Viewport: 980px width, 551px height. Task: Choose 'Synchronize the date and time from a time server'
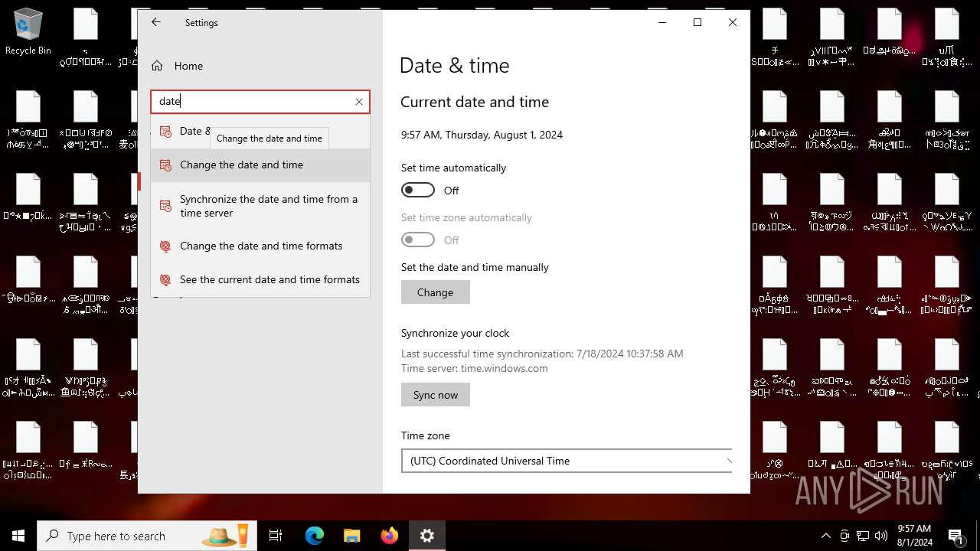click(x=260, y=206)
